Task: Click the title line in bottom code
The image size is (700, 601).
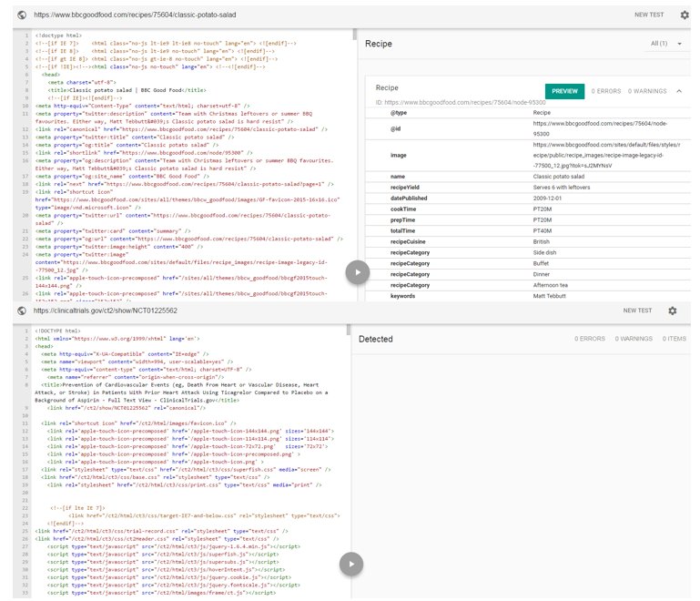Action: pos(181,392)
